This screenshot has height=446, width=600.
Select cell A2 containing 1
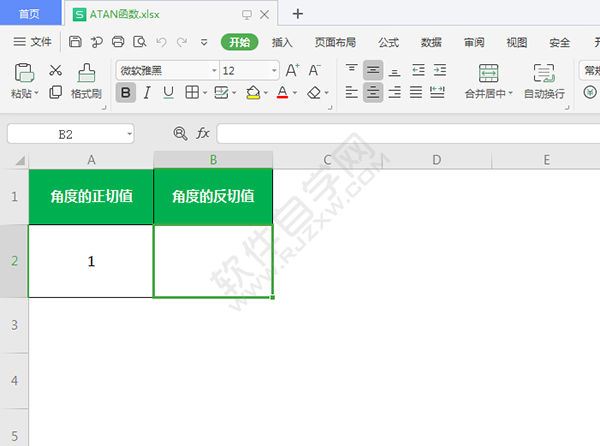coord(91,261)
